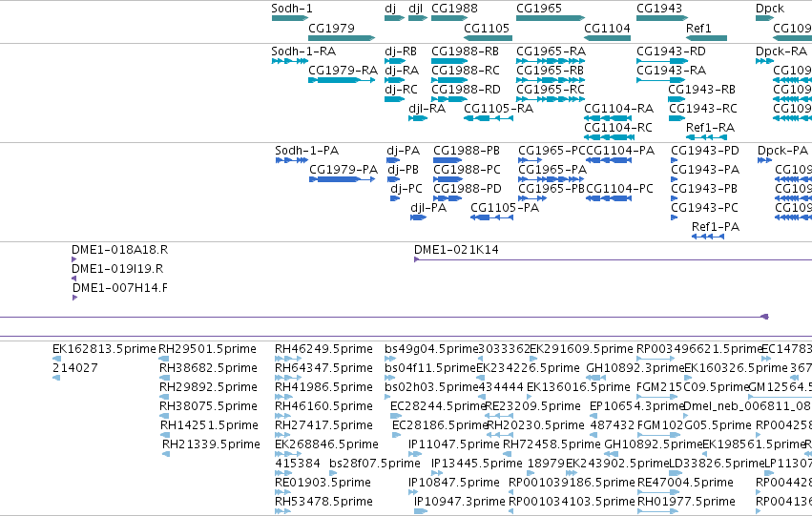Select the djl gene arrow
This screenshot has width=812, height=516.
point(418,18)
